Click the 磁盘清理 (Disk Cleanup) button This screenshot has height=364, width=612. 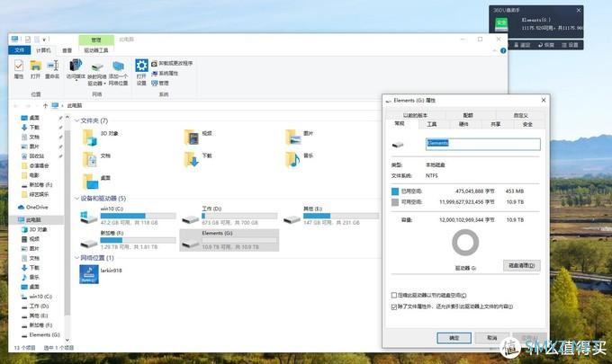[x=522, y=265]
